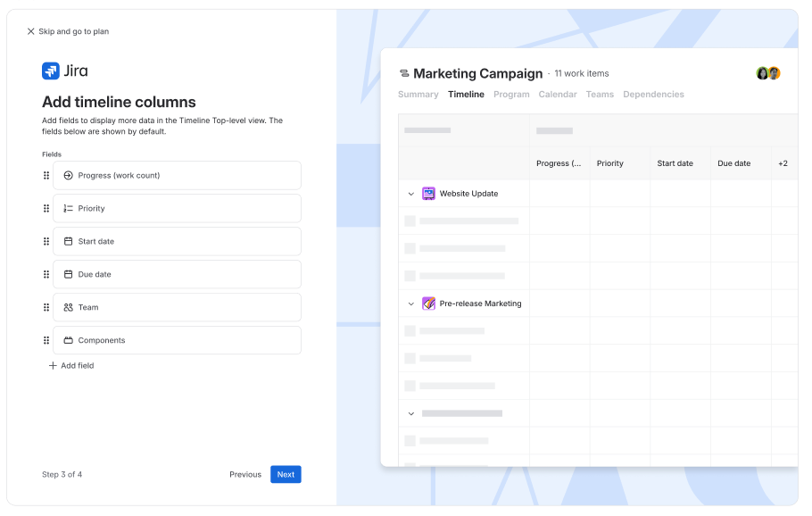Screen dimensions: 812x516
Task: Click the Fields label above the list
Action: tap(52, 154)
